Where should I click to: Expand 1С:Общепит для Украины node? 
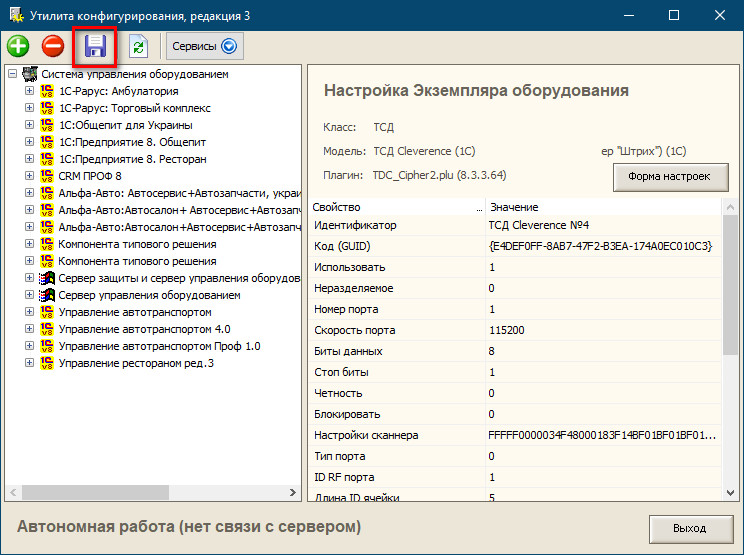(29, 125)
